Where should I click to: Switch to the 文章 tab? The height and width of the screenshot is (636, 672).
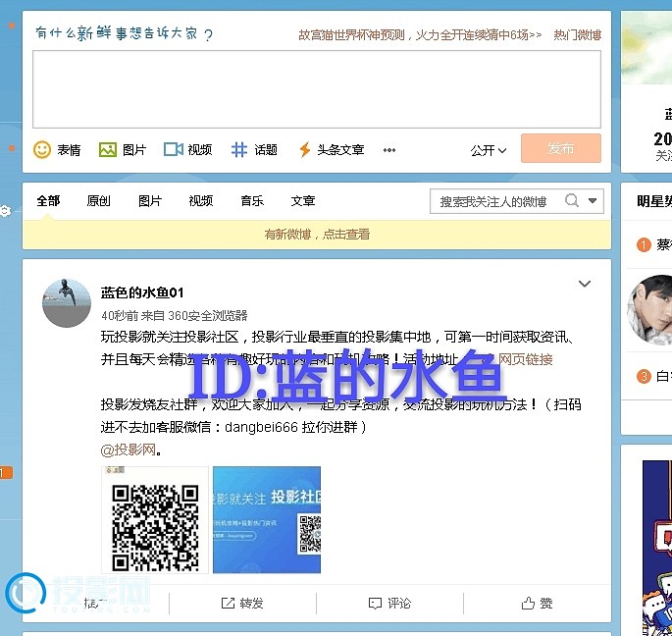(x=303, y=200)
